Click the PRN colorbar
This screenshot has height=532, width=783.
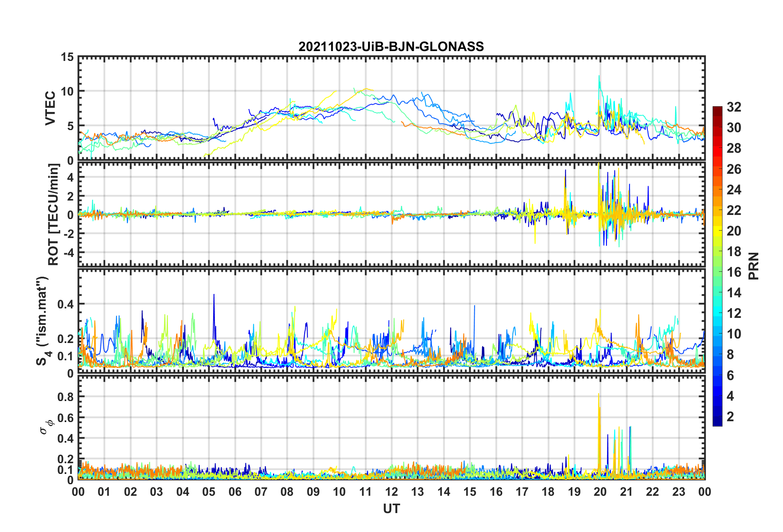[718, 266]
